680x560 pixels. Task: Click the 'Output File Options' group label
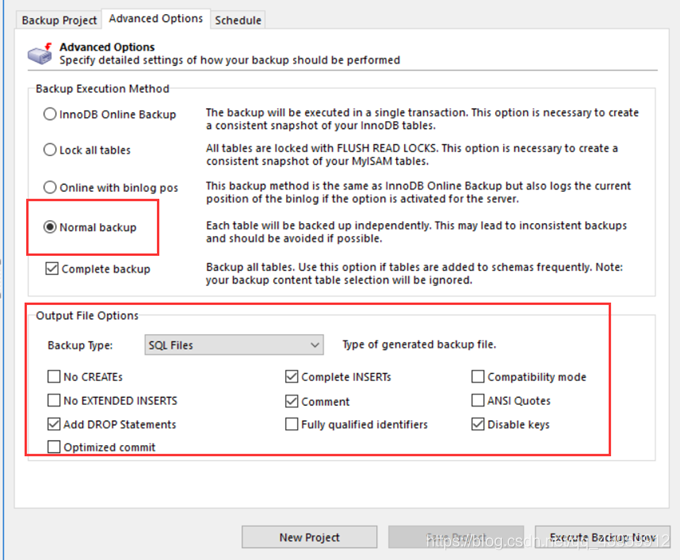pyautogui.click(x=87, y=315)
